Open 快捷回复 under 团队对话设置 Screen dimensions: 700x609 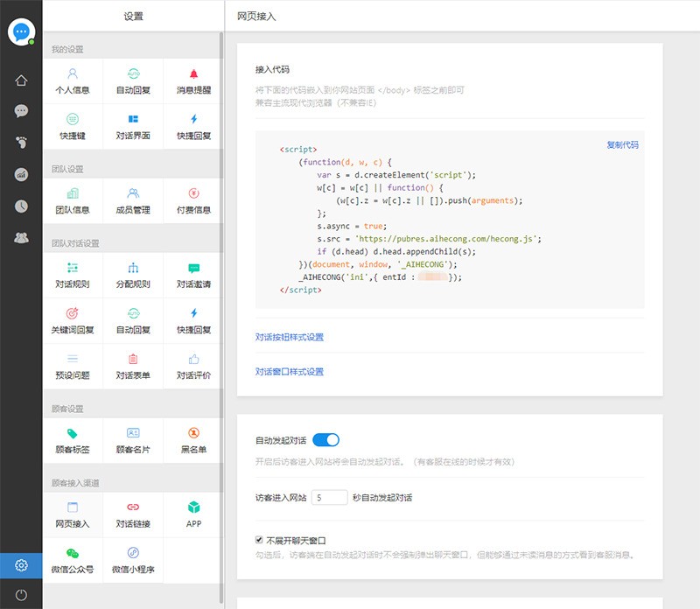pyautogui.click(x=193, y=321)
